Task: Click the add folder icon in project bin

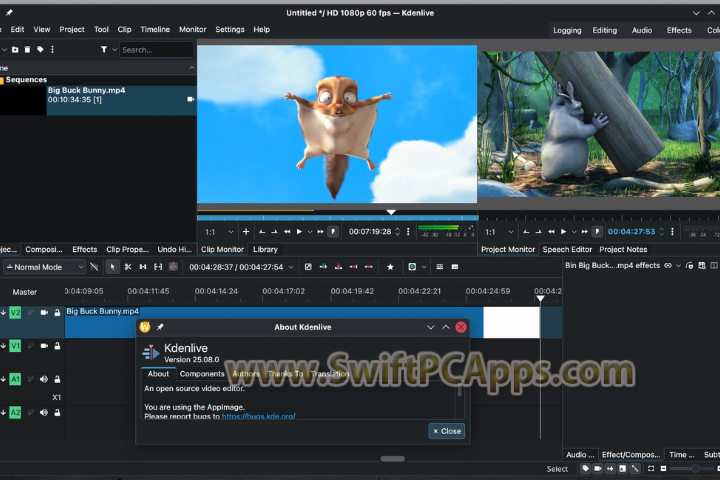Action: coord(15,50)
